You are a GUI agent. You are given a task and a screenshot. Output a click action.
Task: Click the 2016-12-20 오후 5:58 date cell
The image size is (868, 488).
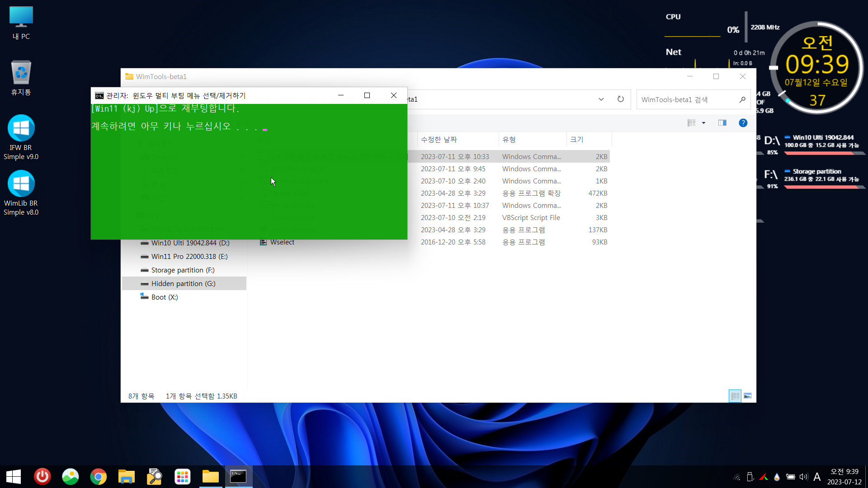pos(453,242)
